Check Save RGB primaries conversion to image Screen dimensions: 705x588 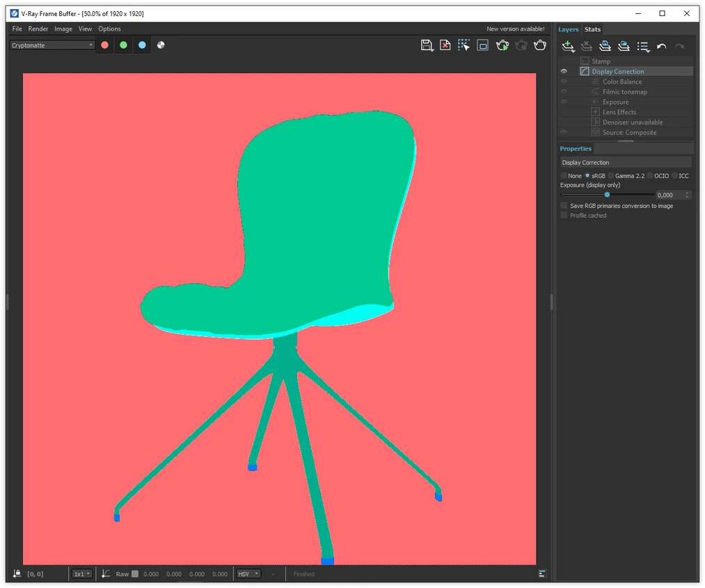pos(564,205)
